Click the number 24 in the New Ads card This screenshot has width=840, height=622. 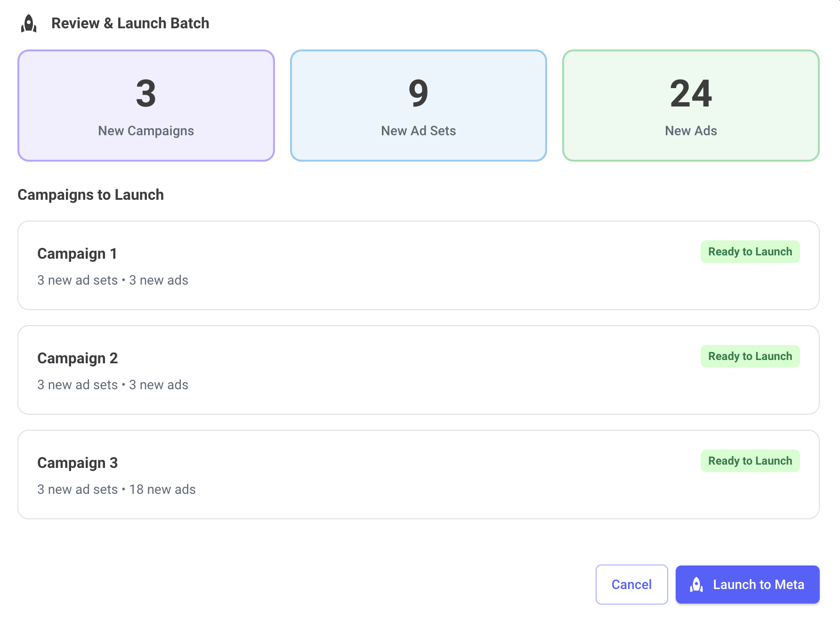[x=690, y=94]
